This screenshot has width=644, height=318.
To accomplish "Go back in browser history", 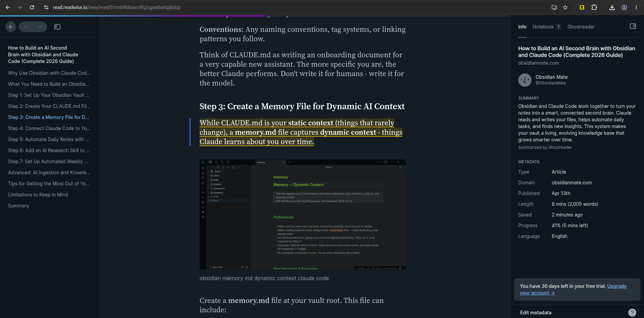I will (8, 7).
